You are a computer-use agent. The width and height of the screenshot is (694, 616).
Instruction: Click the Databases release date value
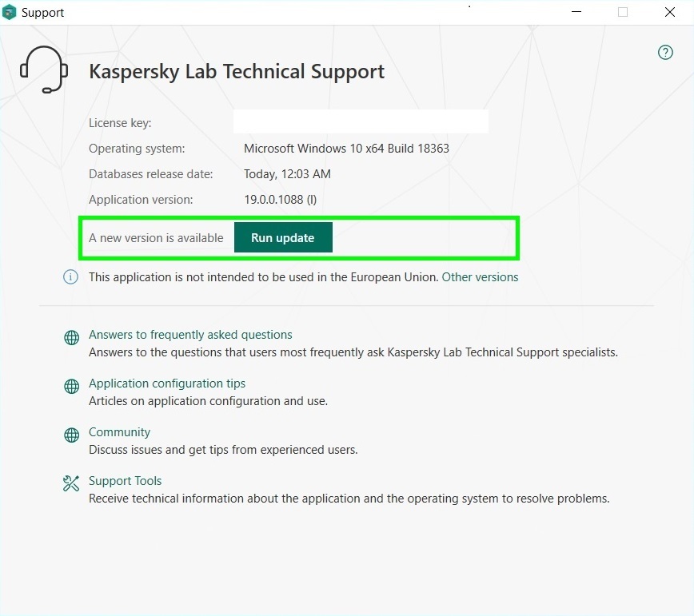click(x=287, y=174)
